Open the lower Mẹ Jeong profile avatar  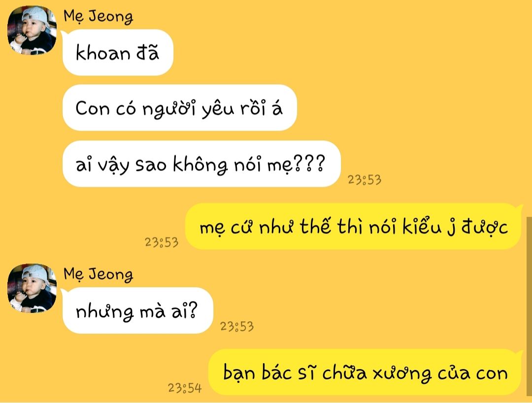tap(32, 288)
